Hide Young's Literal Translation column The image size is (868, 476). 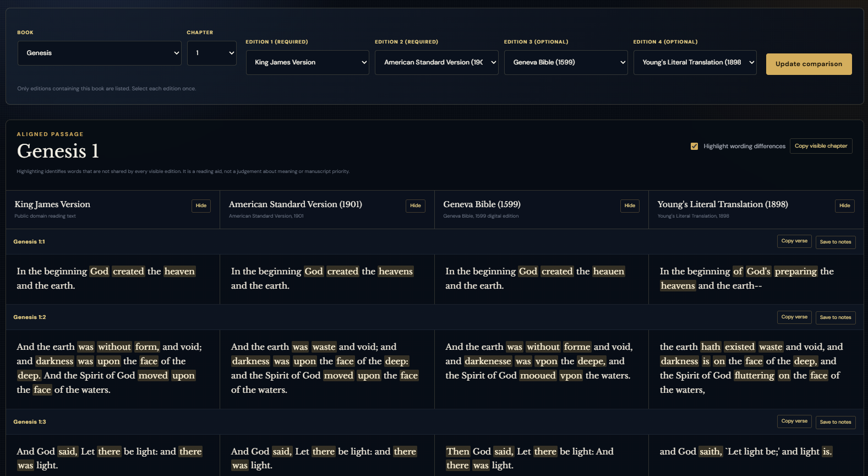(x=845, y=205)
